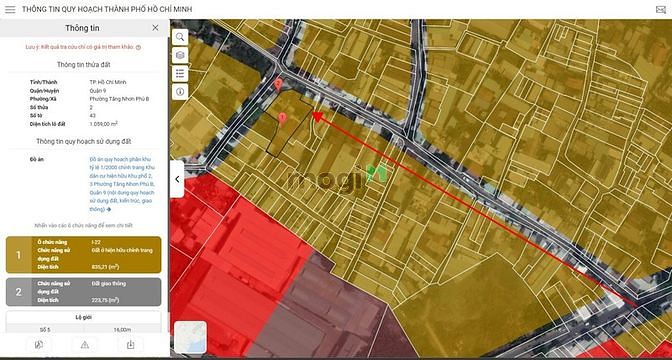This screenshot has width=672, height=360.
Task: Click the TP. Hồ Chí Minh province value
Action: (108, 82)
